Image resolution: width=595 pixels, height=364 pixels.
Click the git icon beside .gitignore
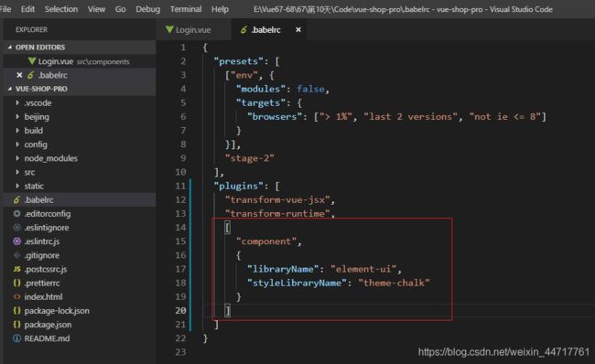click(16, 255)
